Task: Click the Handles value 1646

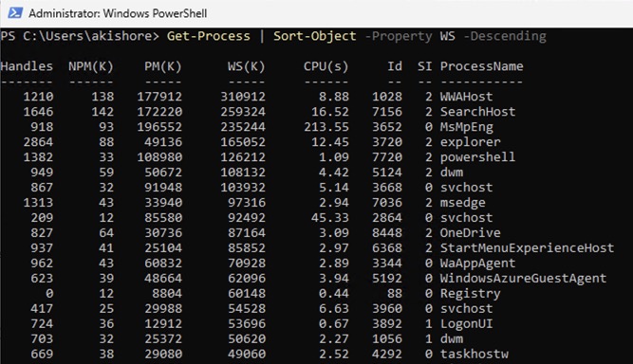Action: point(38,112)
